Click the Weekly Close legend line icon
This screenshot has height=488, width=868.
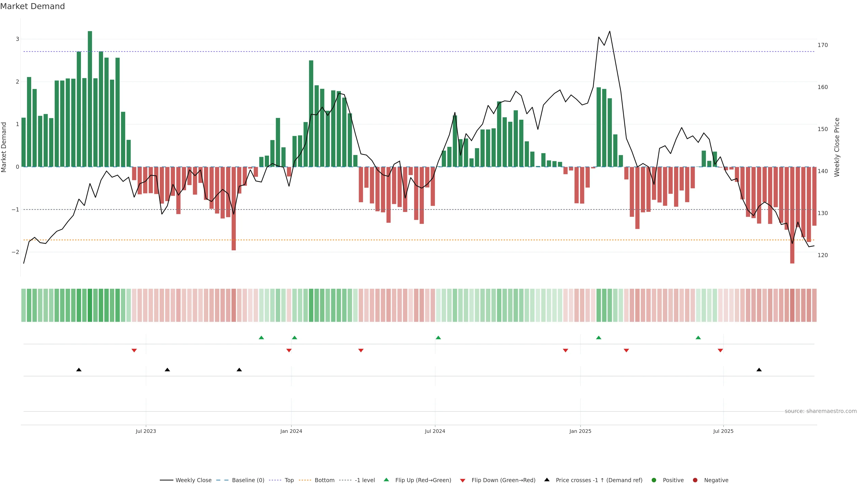166,480
